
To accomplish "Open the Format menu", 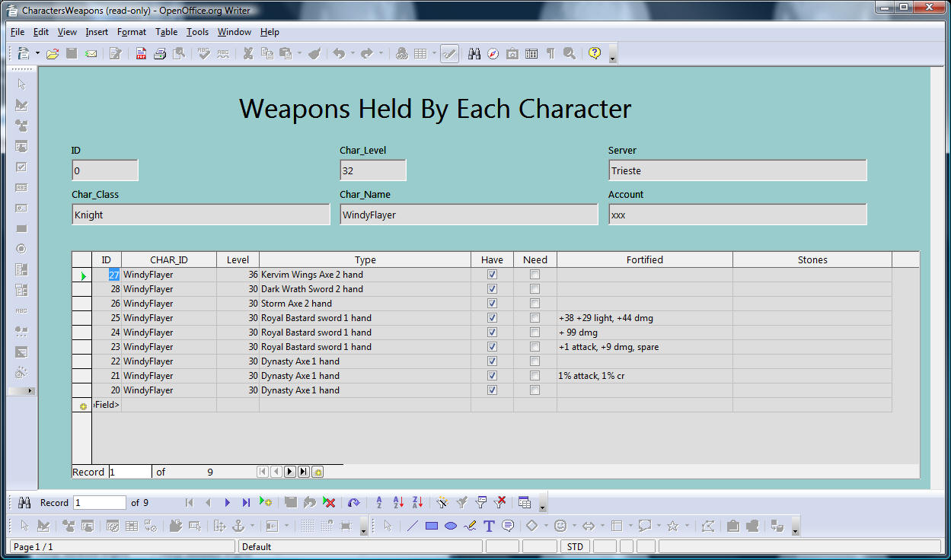I will (131, 32).
